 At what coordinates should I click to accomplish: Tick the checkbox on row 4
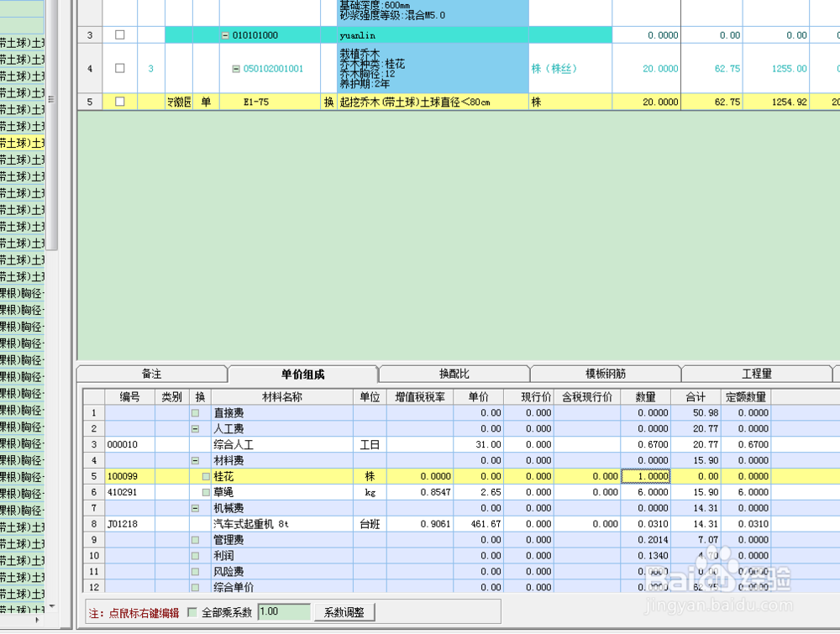coord(118,68)
